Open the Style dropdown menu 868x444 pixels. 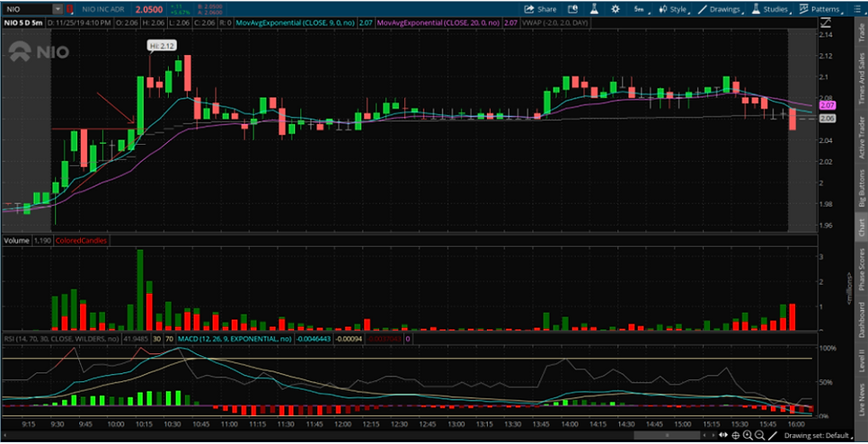click(x=674, y=9)
